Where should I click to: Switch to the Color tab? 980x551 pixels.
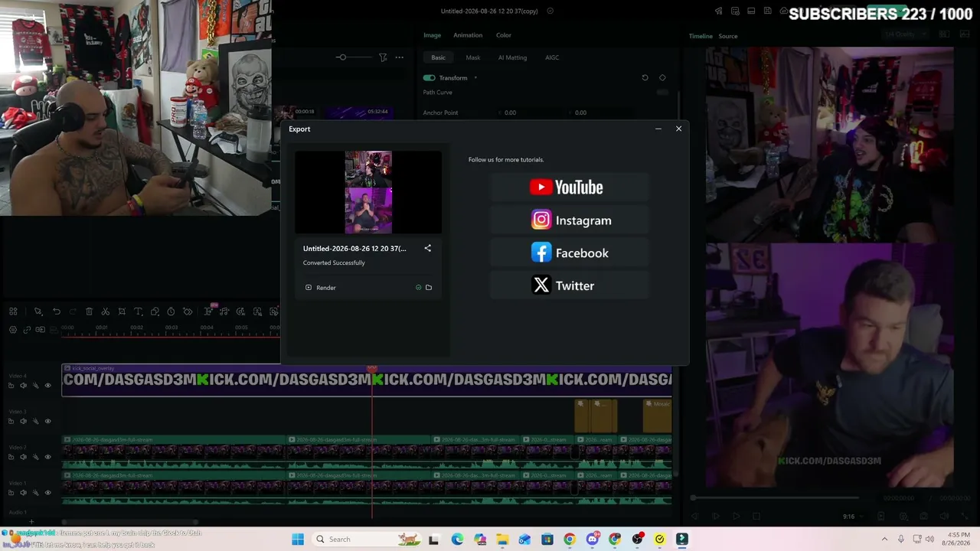504,35
